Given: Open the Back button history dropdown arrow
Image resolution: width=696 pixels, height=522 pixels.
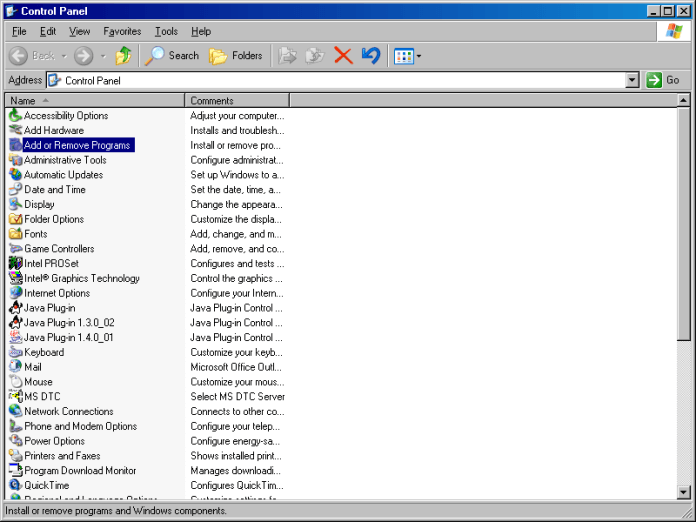Looking at the screenshot, I should (64, 56).
